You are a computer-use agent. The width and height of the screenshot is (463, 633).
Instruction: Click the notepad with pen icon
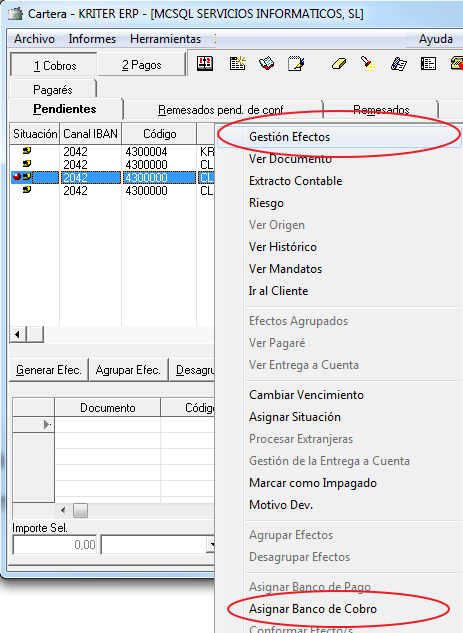[x=296, y=64]
